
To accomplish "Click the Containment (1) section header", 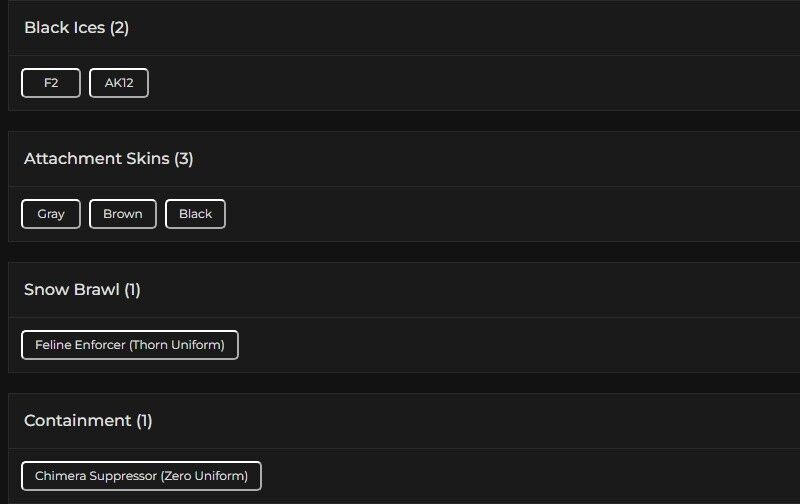I will point(400,421).
